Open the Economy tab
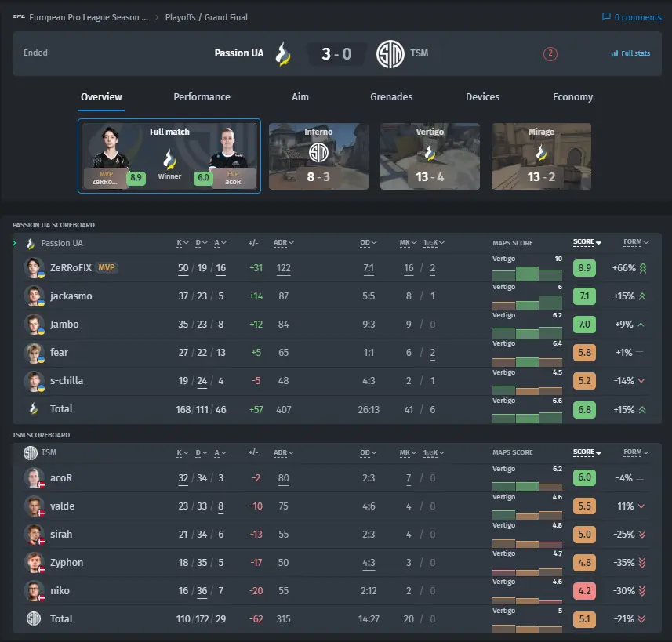Screen dimensions: 672x642 (572, 97)
